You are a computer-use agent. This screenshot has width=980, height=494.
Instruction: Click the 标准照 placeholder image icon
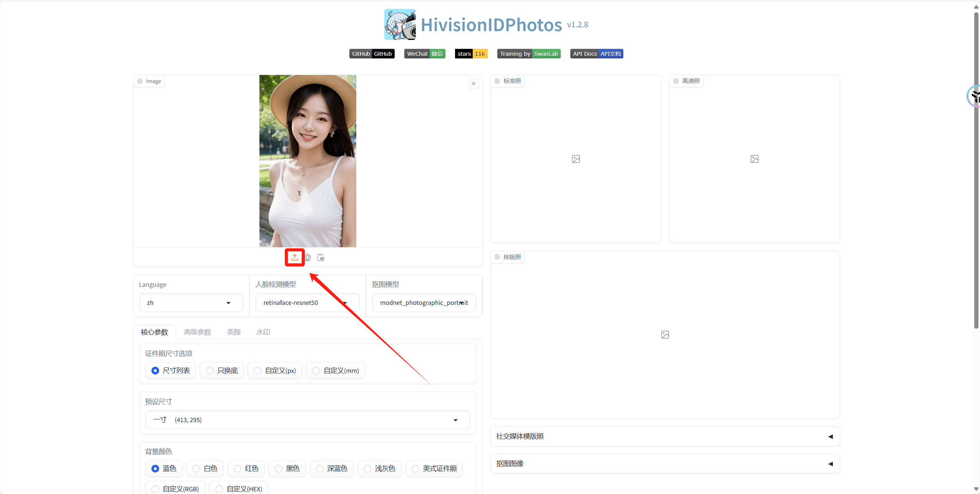pyautogui.click(x=576, y=159)
